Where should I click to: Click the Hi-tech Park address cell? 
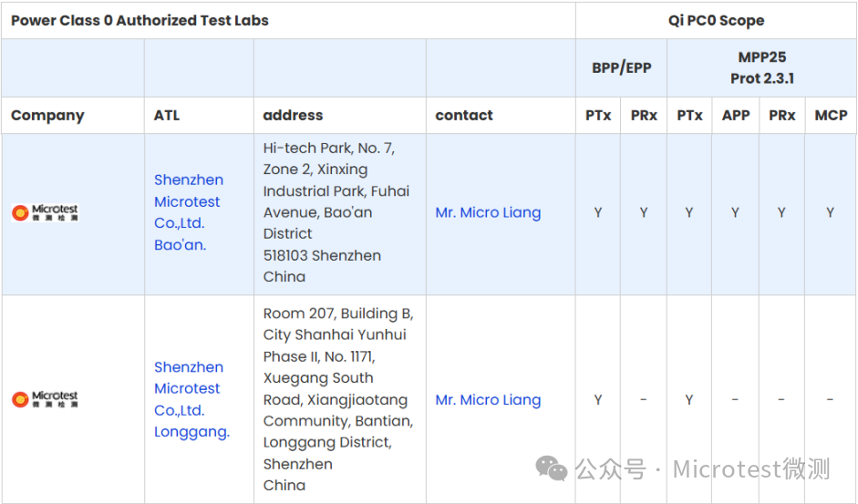point(340,212)
